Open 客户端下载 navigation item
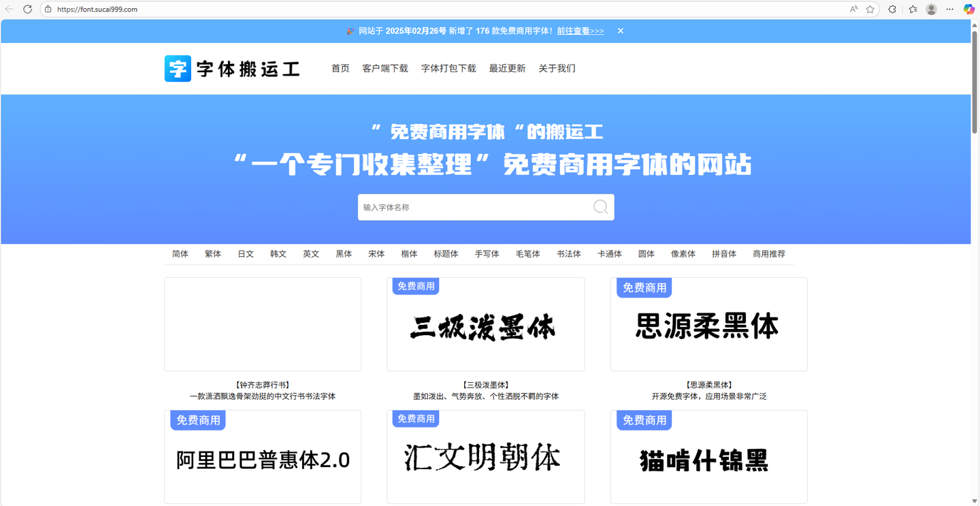 click(385, 68)
